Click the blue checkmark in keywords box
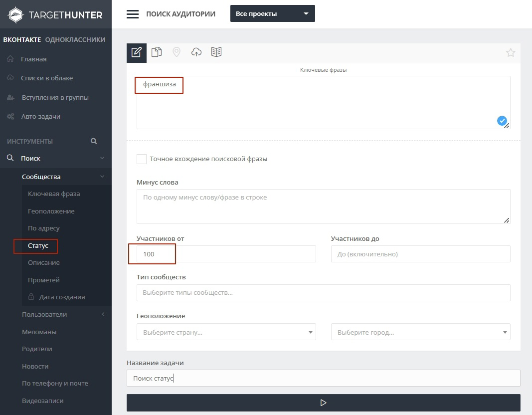Viewport: 532px width, 415px height. tap(502, 121)
